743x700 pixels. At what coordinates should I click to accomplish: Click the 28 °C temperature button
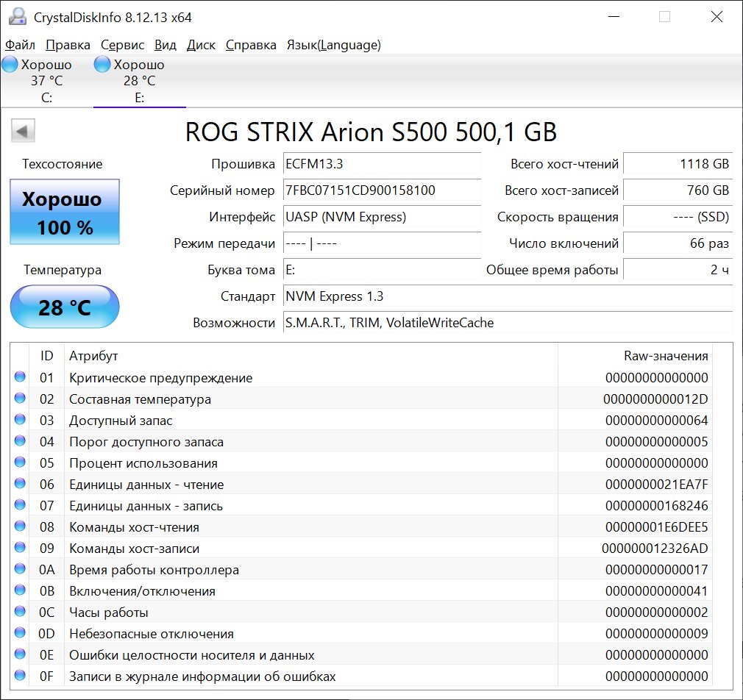[x=65, y=307]
